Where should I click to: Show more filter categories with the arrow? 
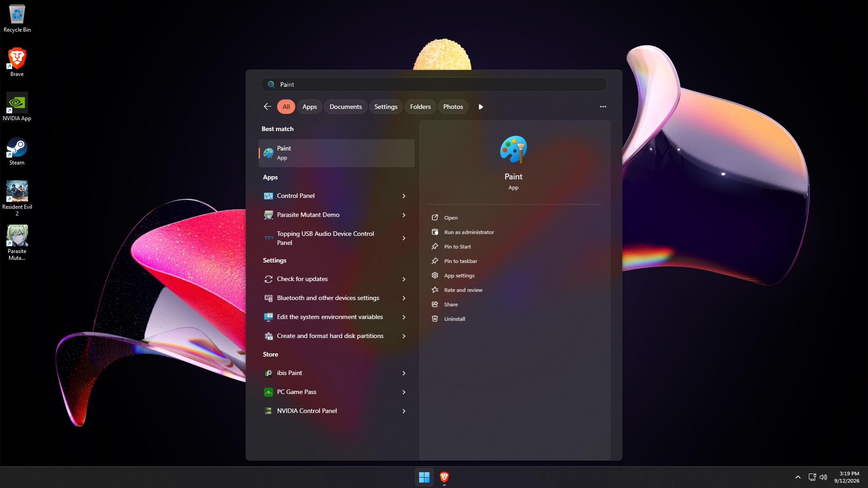pos(481,107)
